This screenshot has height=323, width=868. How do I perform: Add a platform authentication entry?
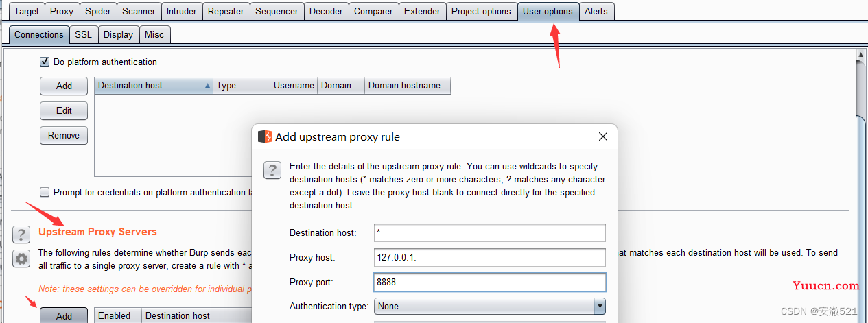click(x=64, y=86)
